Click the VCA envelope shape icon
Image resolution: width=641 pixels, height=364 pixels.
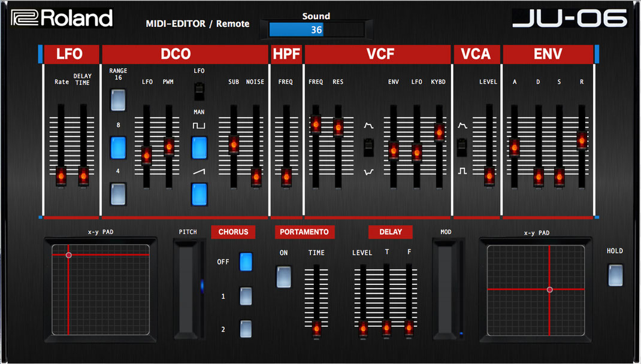(x=462, y=125)
